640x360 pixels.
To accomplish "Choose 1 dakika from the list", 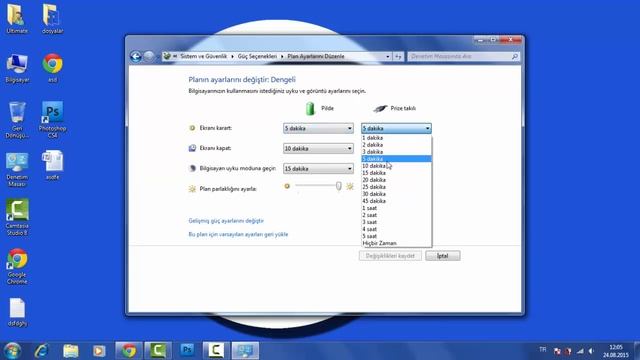I will pos(396,138).
